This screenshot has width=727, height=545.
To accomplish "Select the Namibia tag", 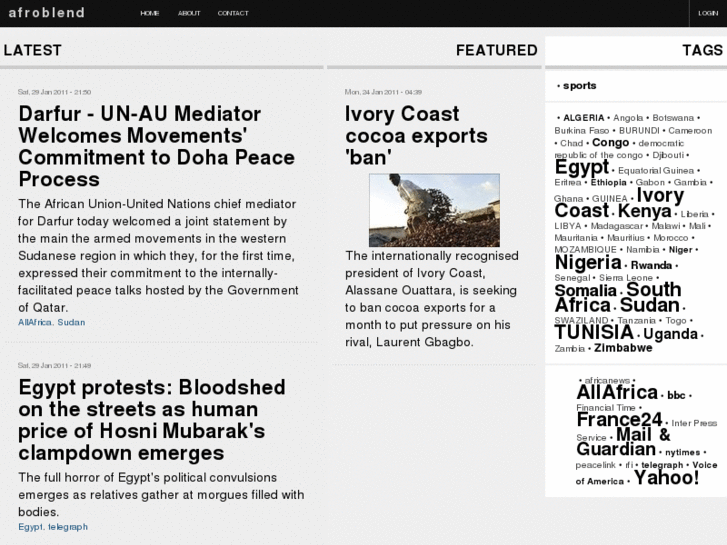I will coord(643,250).
